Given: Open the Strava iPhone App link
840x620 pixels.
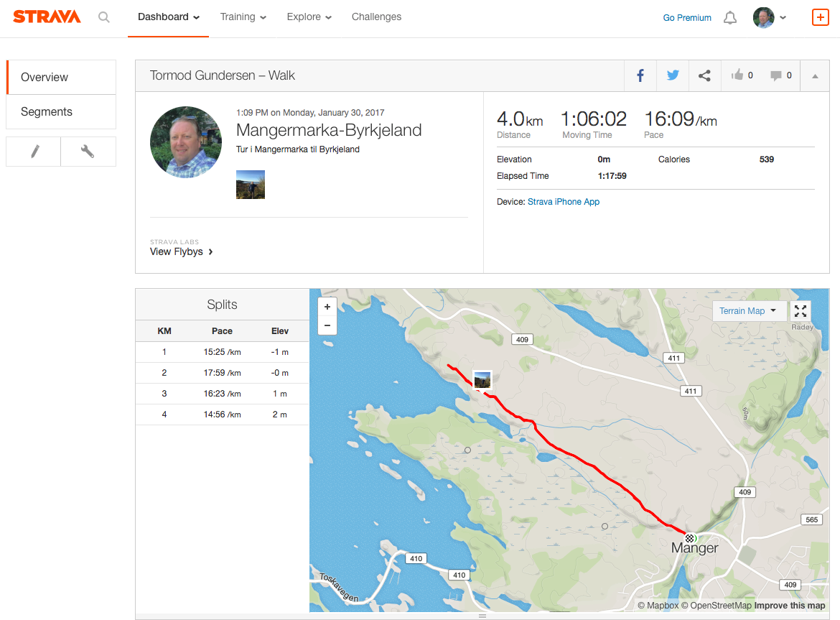Looking at the screenshot, I should click(564, 202).
